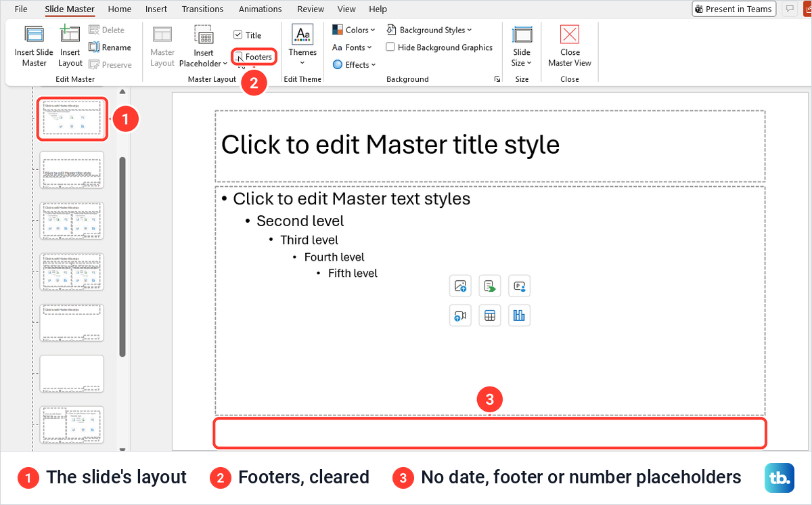The image size is (812, 505).
Task: Click the insert table placeholder icon
Action: point(490,315)
